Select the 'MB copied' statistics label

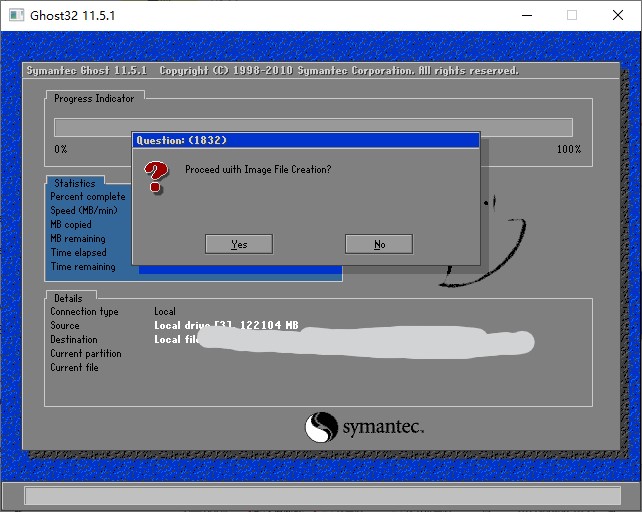(71, 224)
